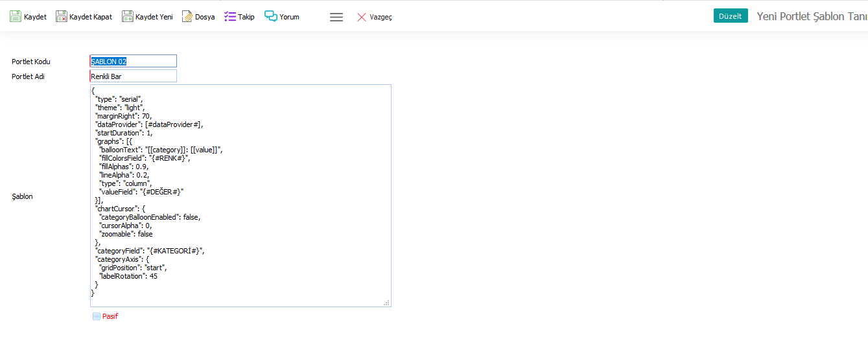Open the hamburger menu in the toolbar
Image resolution: width=868 pixels, height=337 pixels.
click(x=336, y=17)
